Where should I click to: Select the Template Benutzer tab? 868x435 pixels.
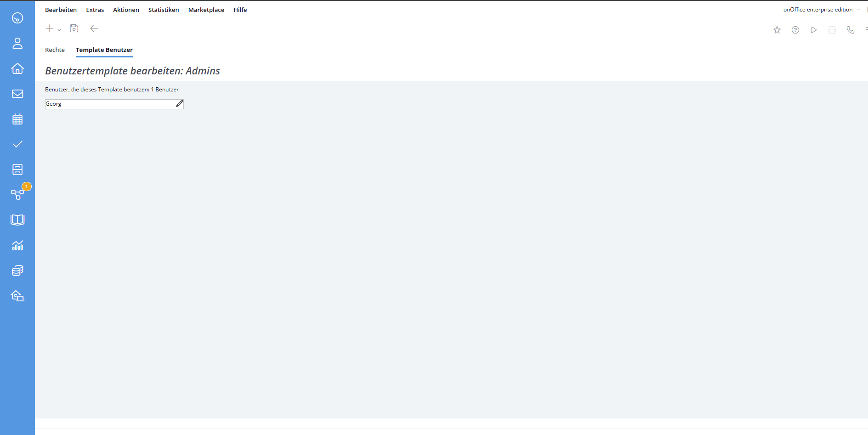(x=104, y=50)
